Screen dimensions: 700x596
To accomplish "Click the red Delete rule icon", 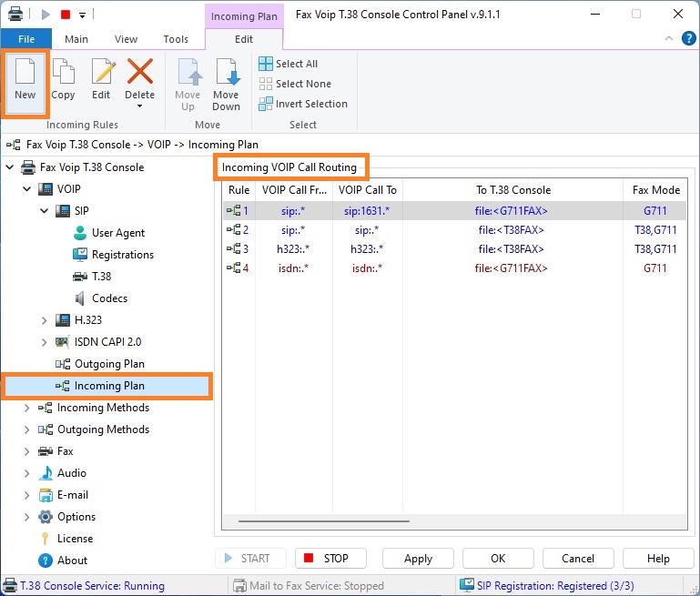I will coord(140,71).
